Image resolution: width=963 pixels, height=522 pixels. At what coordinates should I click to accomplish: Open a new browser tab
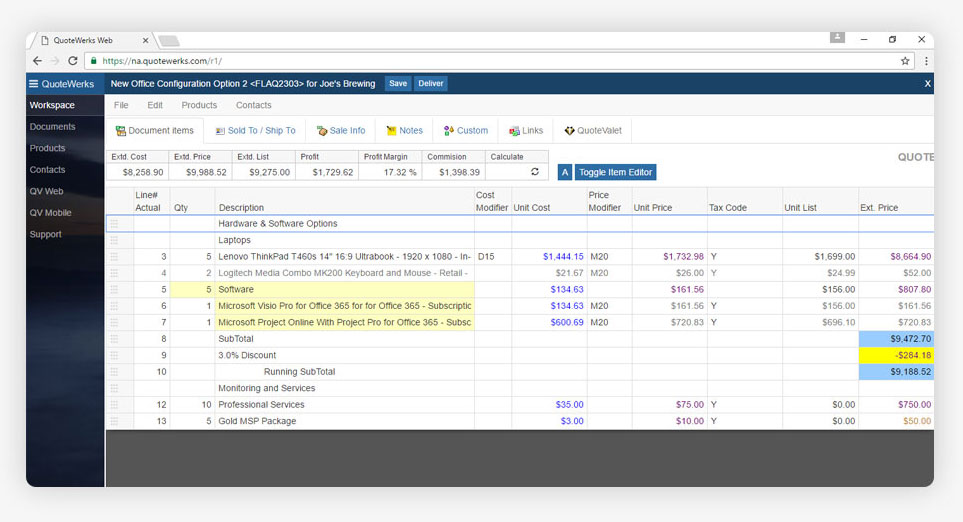pyautogui.click(x=169, y=41)
